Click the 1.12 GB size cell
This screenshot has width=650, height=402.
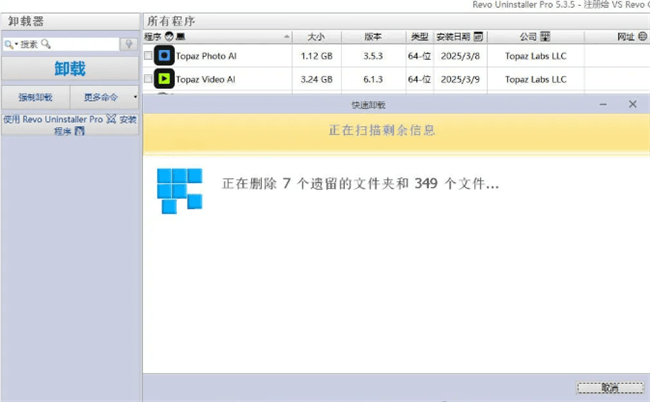click(x=317, y=56)
